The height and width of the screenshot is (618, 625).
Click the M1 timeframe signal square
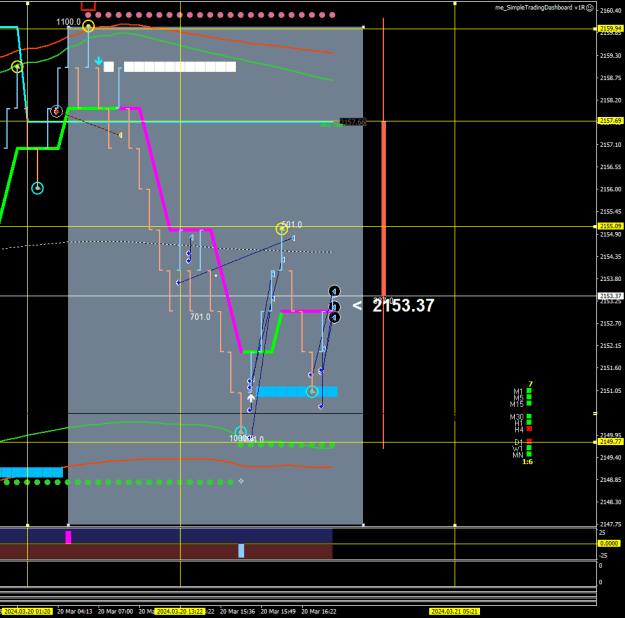(529, 391)
